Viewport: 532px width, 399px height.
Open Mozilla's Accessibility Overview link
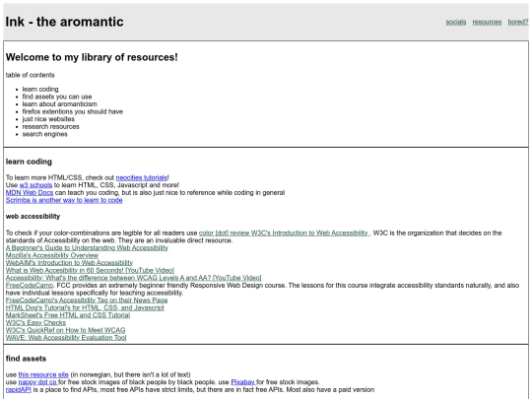(52, 255)
